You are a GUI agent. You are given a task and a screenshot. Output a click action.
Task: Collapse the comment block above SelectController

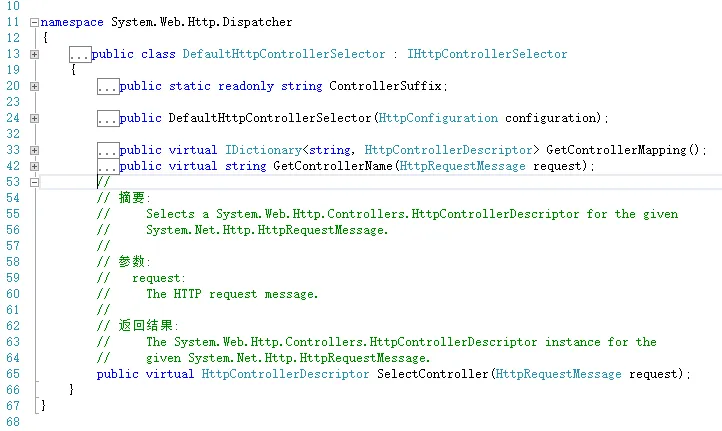click(x=35, y=182)
